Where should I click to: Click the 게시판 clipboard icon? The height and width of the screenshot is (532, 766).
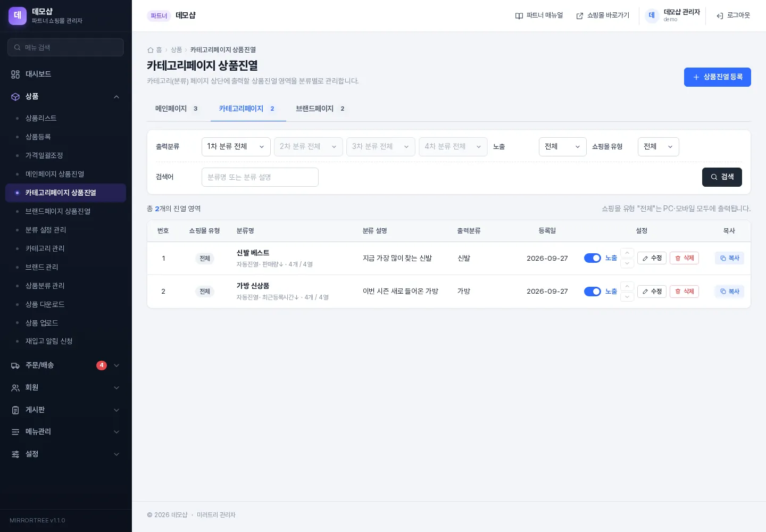(x=15, y=410)
